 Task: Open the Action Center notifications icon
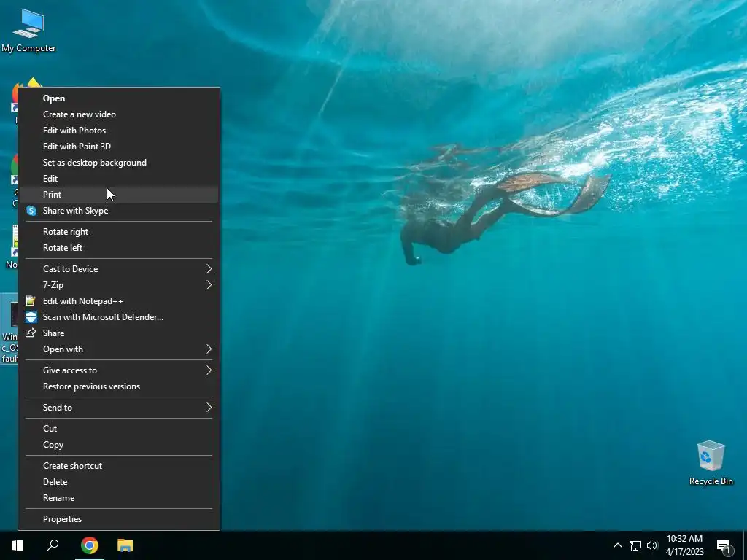(x=724, y=546)
